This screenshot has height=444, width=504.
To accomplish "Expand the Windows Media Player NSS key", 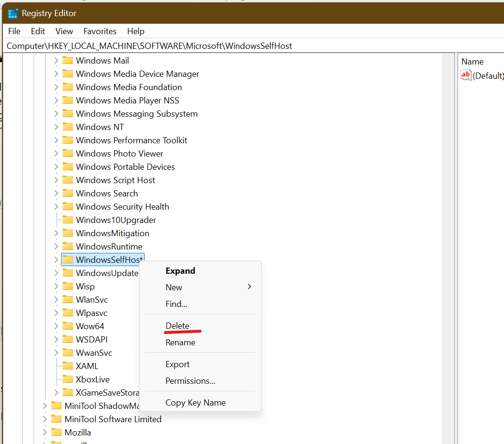I will pos(56,100).
